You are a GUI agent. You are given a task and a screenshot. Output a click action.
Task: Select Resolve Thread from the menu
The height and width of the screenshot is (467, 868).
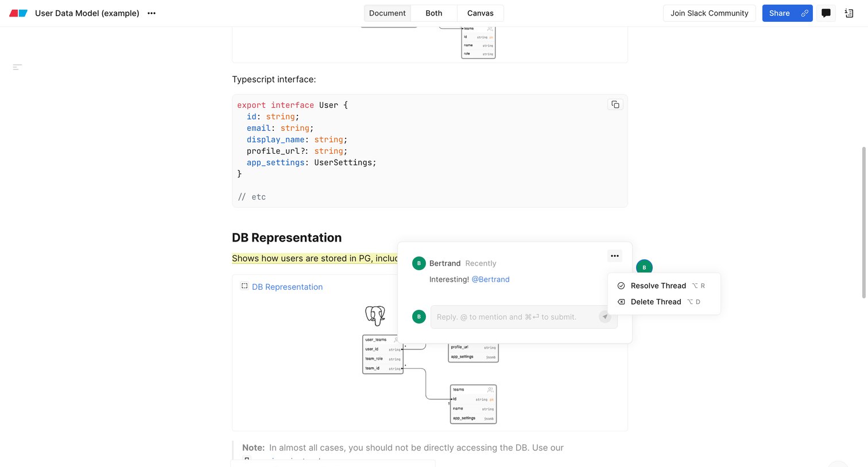[664, 286]
